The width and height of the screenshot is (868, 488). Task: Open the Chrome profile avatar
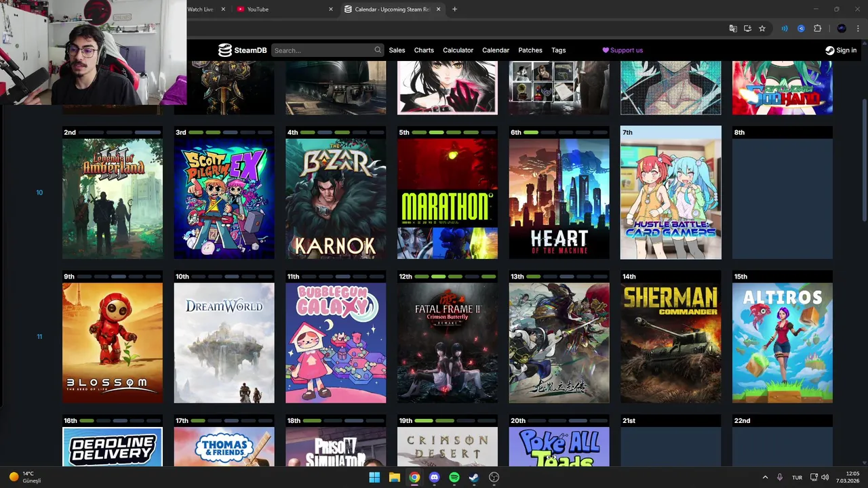click(x=842, y=28)
